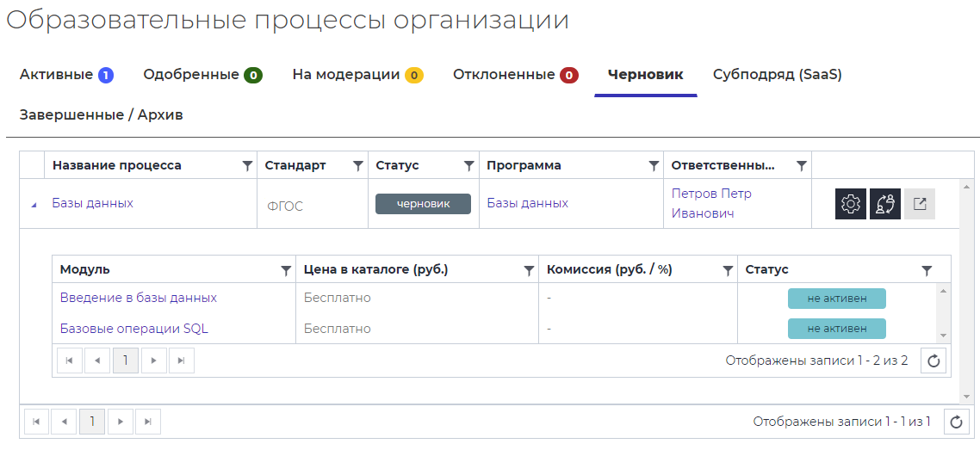Open filter for Название процесса column
Screen dimensions: 980x450
pyautogui.click(x=247, y=165)
